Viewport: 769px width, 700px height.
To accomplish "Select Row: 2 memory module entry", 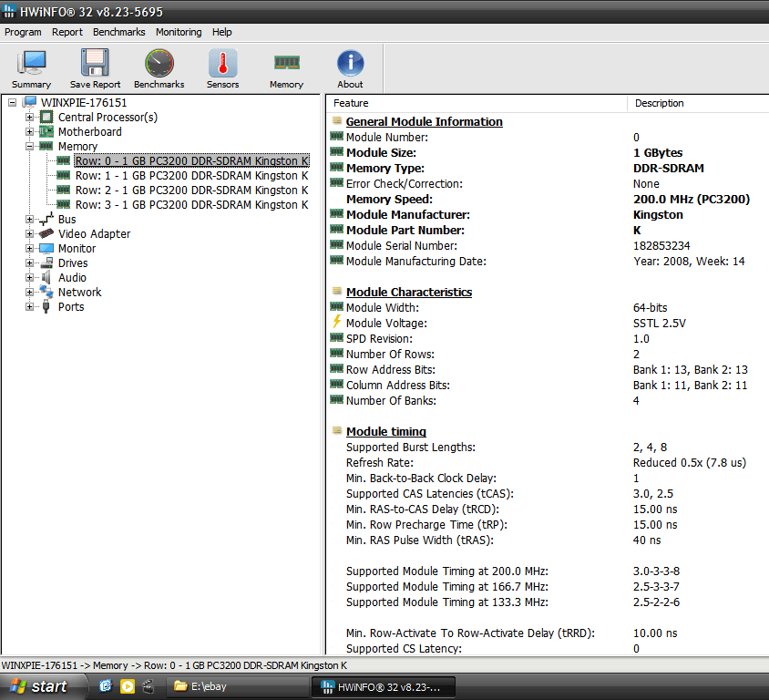I will pos(190,190).
